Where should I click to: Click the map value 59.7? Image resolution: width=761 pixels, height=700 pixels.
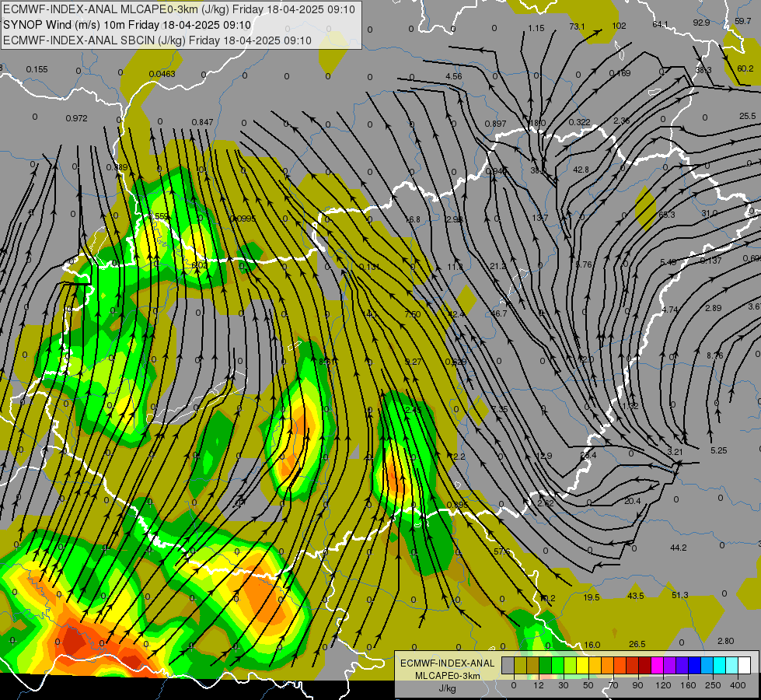pos(742,21)
